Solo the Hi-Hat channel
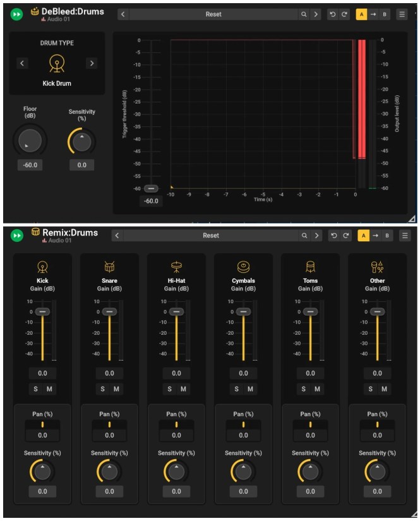420x521 pixels. coord(169,389)
